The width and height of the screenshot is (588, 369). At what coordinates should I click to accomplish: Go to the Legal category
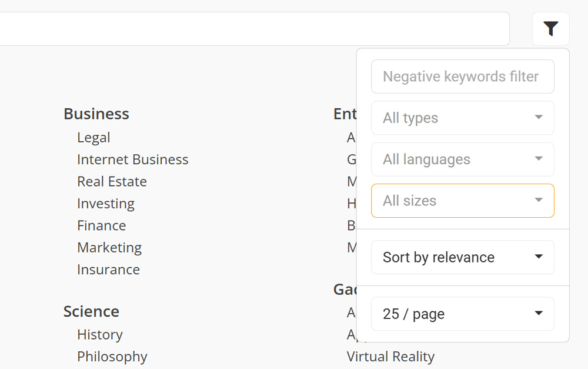point(93,137)
